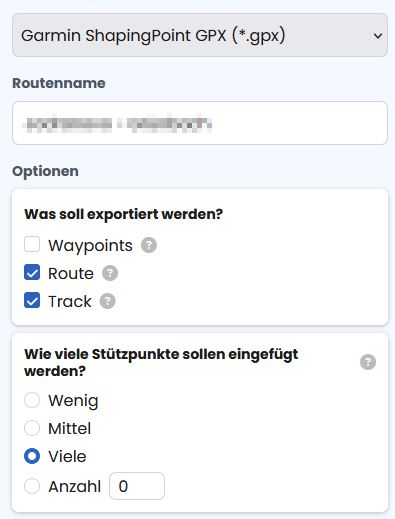This screenshot has height=519, width=395.
Task: Click the Anzahl number field showing 0
Action: click(x=137, y=486)
